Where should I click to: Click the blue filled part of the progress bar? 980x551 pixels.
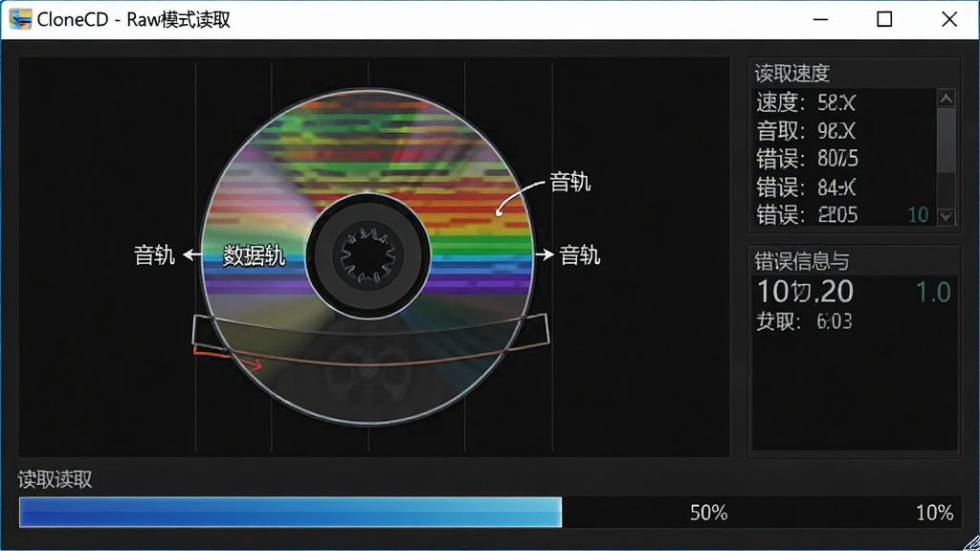pos(291,513)
